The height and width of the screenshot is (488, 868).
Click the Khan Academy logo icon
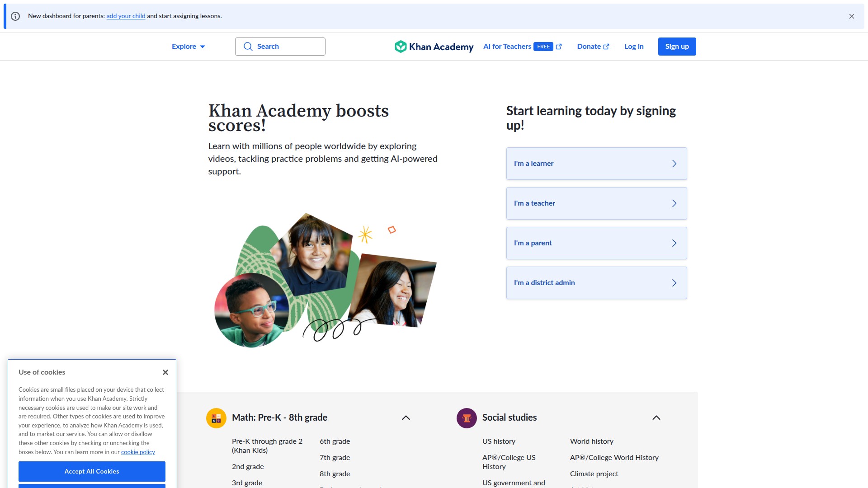click(x=401, y=47)
